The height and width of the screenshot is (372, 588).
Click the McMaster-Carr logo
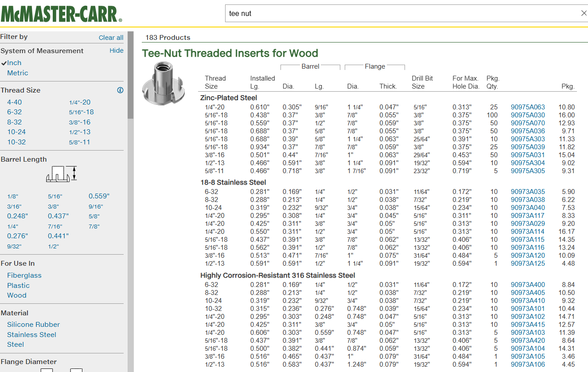click(61, 13)
